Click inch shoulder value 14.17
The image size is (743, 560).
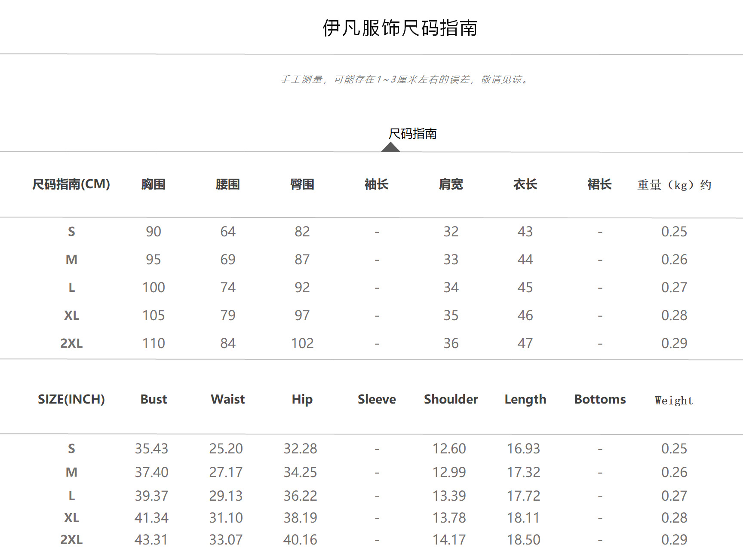(x=449, y=540)
